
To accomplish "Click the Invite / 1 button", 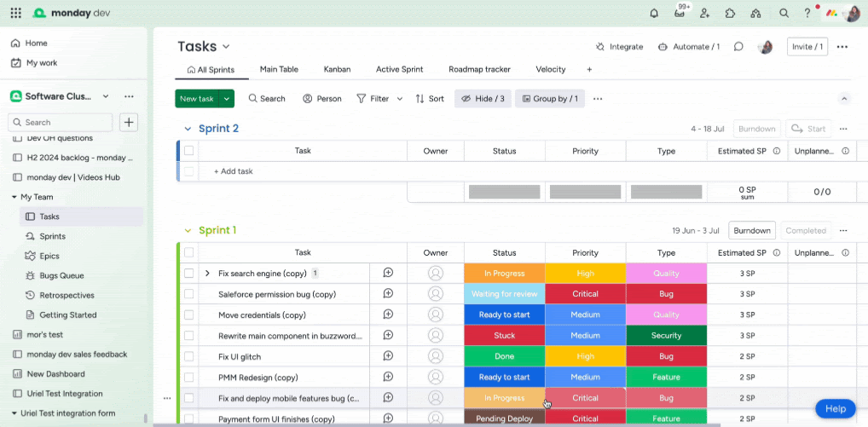I will point(807,47).
